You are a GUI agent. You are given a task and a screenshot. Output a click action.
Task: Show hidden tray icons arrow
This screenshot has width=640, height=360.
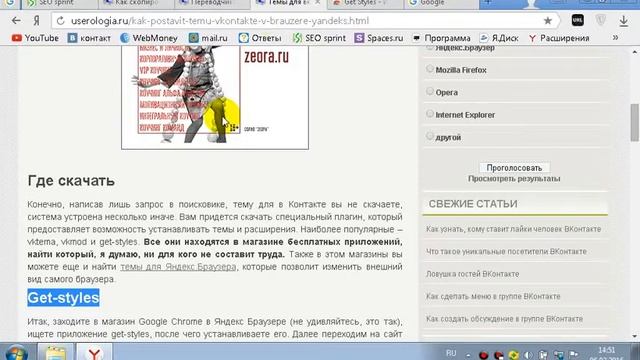pyautogui.click(x=468, y=355)
